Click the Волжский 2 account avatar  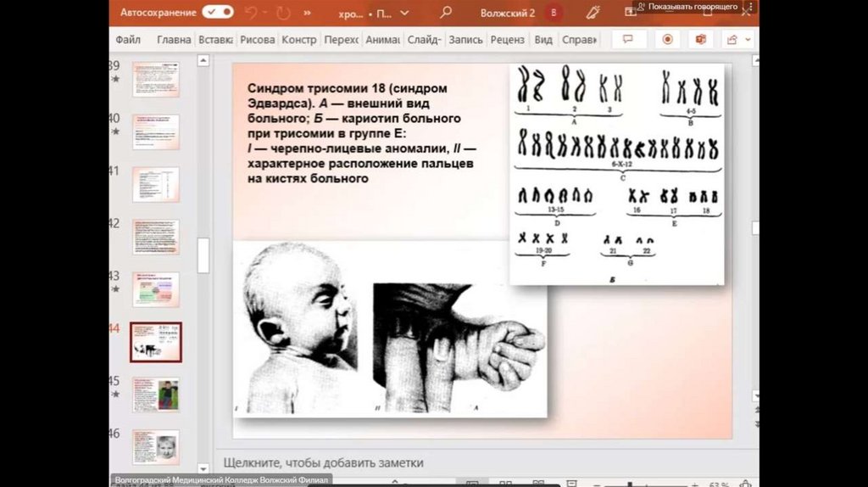[554, 13]
